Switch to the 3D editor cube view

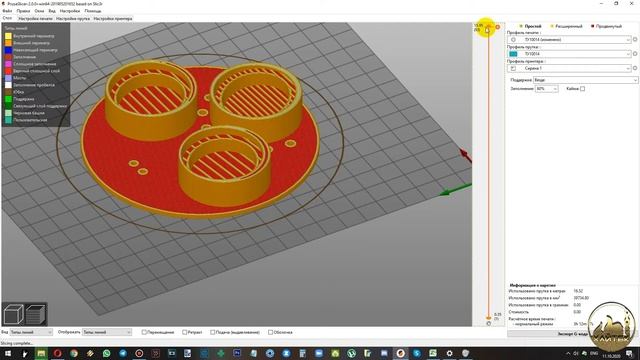point(13,315)
